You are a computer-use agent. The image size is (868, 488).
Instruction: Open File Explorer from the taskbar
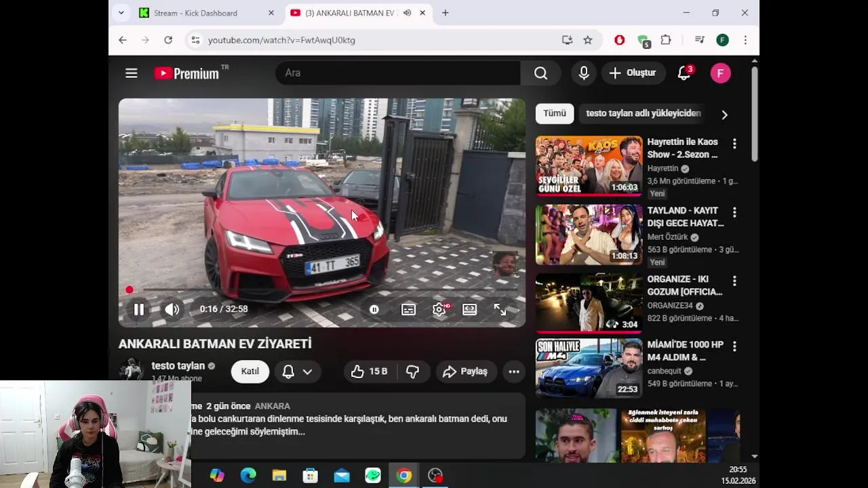click(x=279, y=476)
